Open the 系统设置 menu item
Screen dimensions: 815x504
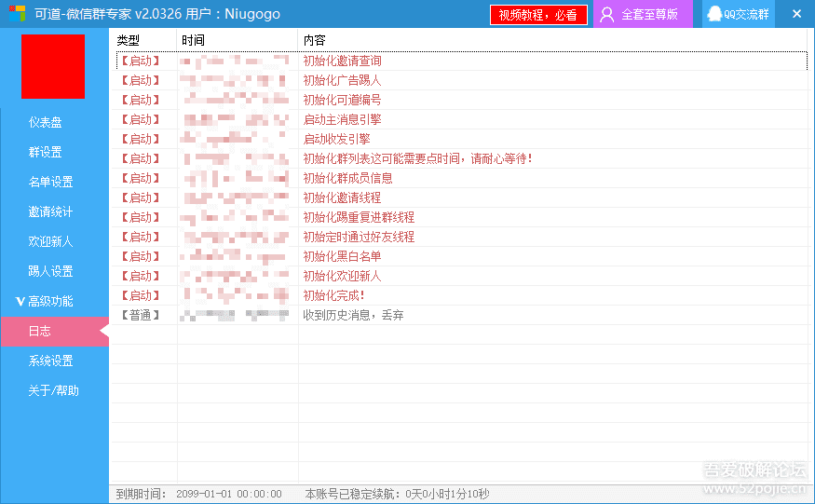55,361
